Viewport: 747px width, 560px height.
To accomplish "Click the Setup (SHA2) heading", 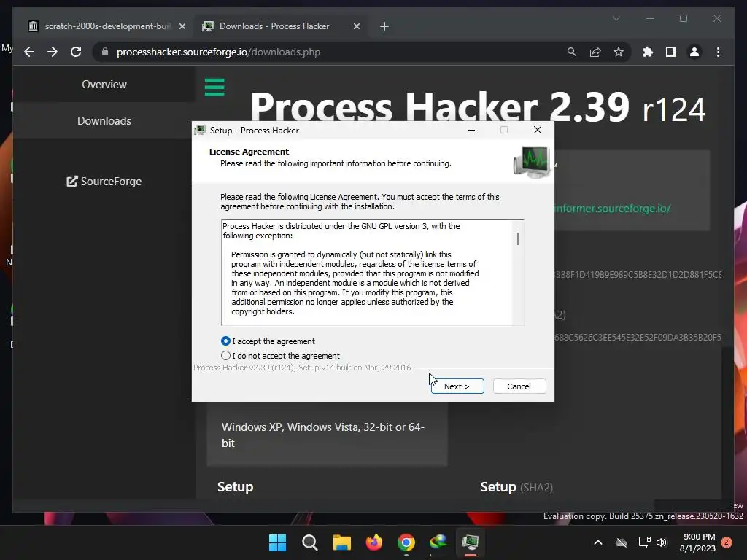I will point(516,486).
